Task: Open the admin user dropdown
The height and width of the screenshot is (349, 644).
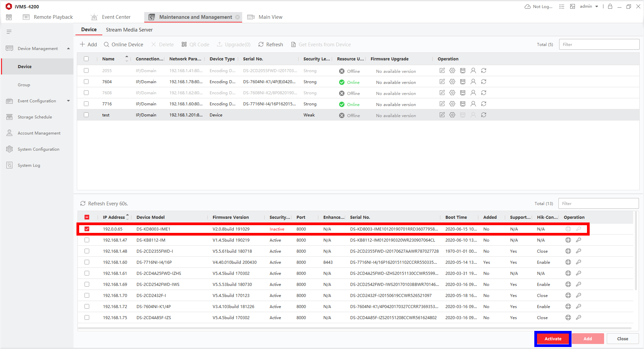Action: click(589, 6)
